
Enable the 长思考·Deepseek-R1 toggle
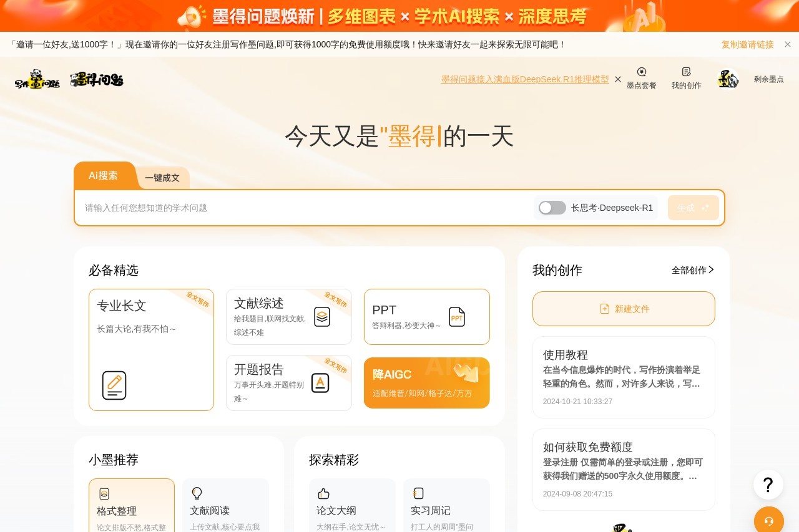[552, 207]
